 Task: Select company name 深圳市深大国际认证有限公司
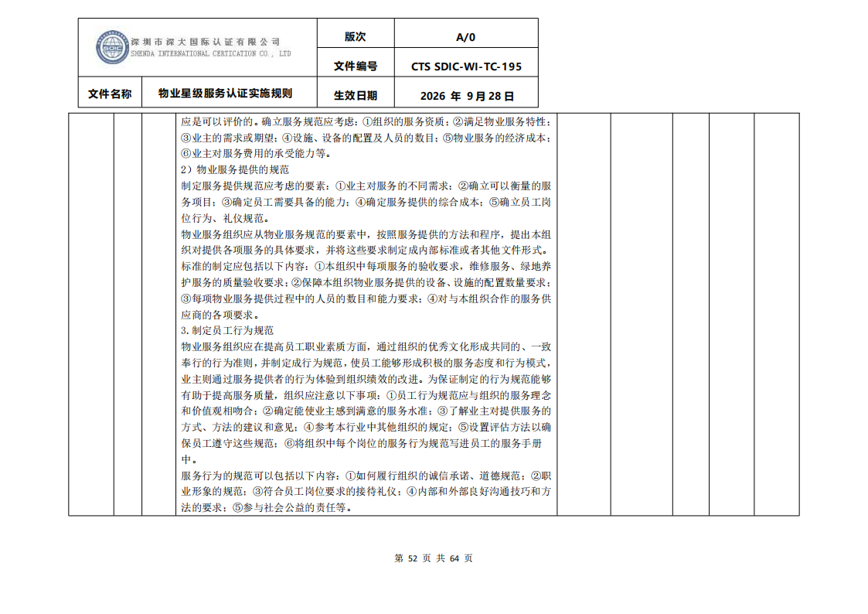(206, 42)
